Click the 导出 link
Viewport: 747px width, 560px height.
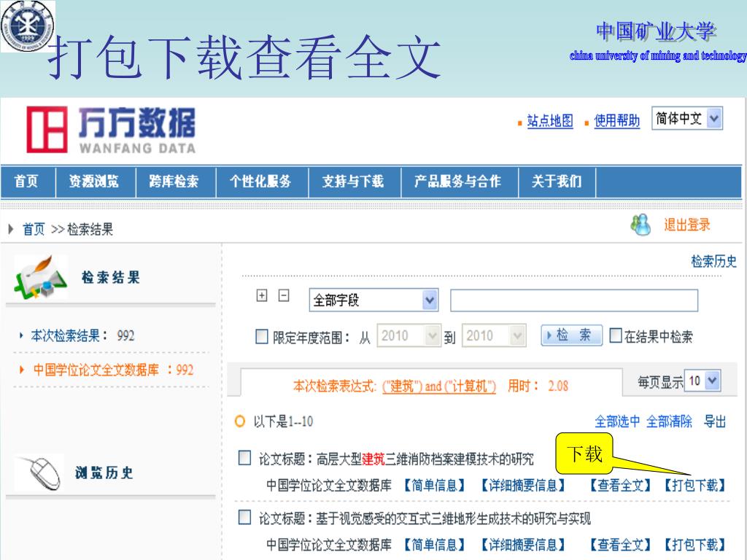[715, 421]
